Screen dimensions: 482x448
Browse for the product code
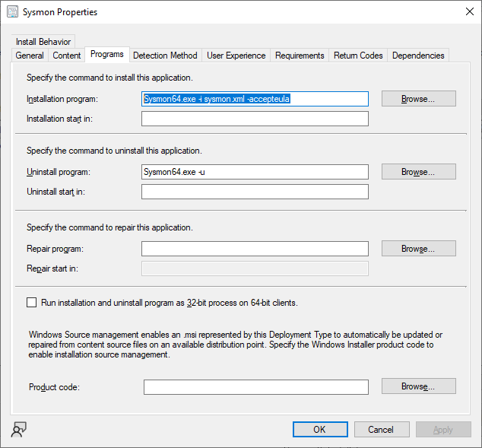(x=419, y=386)
